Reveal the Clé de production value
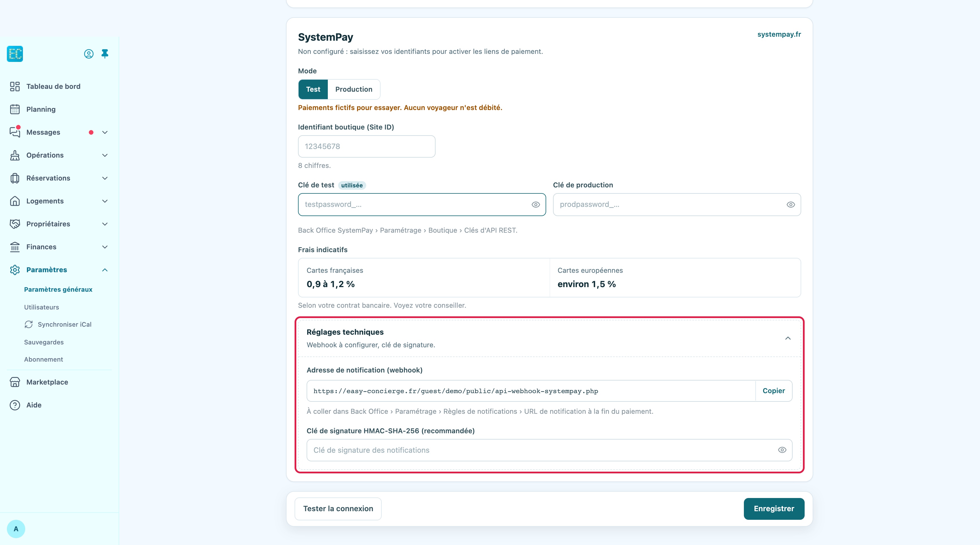980x545 pixels. 791,205
